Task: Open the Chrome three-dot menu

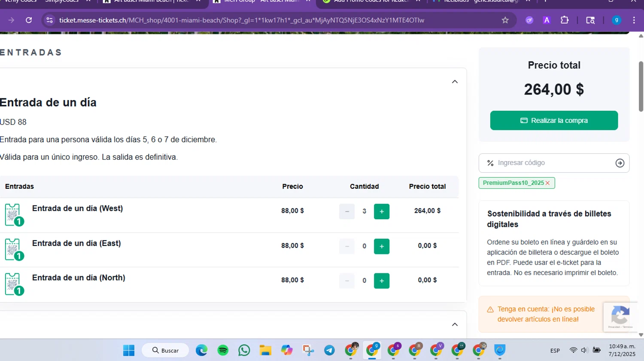Action: [x=634, y=20]
